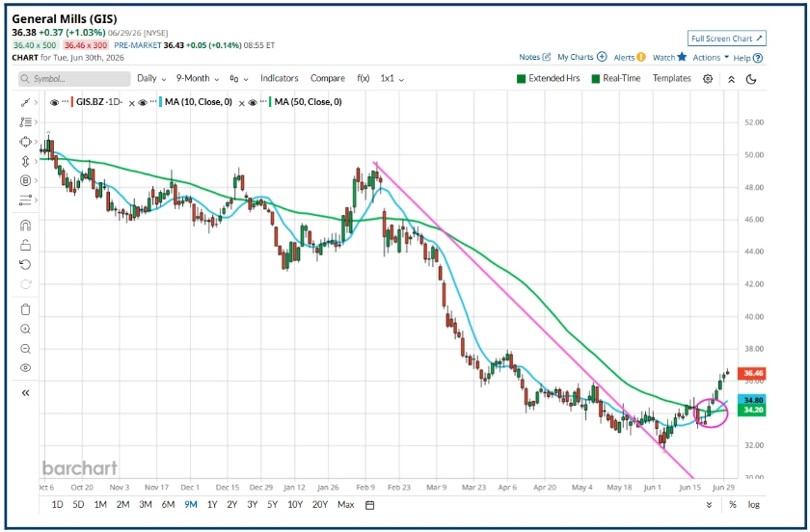
Task: Click the Watch star icon
Action: [682, 57]
